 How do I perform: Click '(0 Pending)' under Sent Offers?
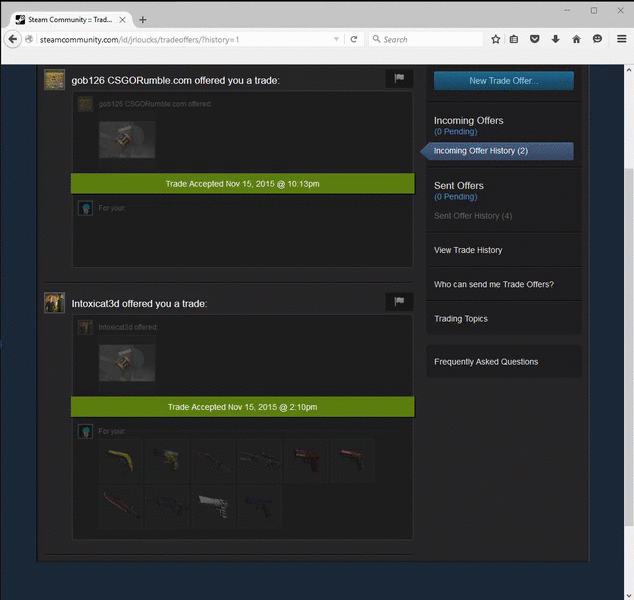coord(455,196)
